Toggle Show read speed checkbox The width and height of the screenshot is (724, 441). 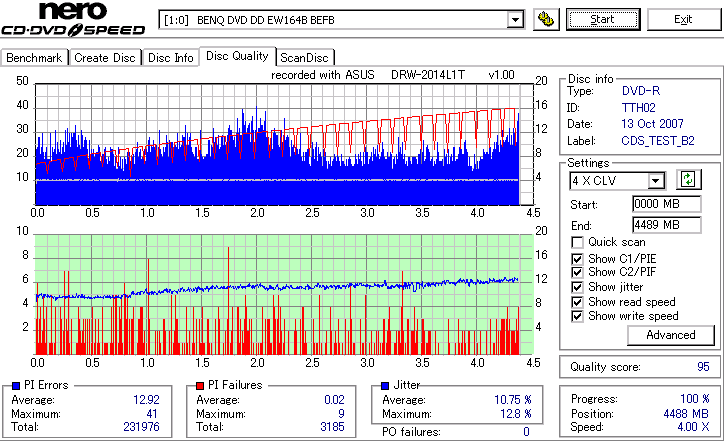pyautogui.click(x=577, y=302)
